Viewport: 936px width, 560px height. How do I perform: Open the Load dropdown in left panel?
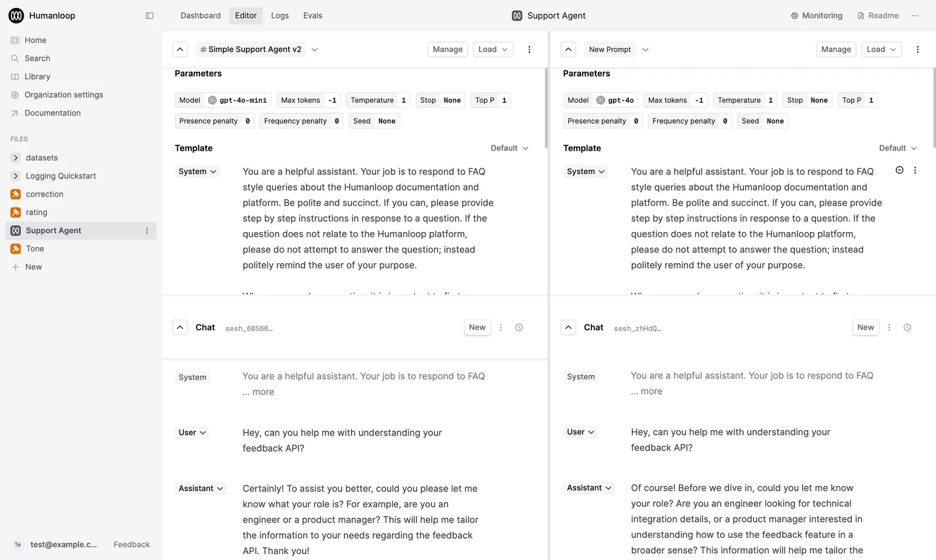493,50
